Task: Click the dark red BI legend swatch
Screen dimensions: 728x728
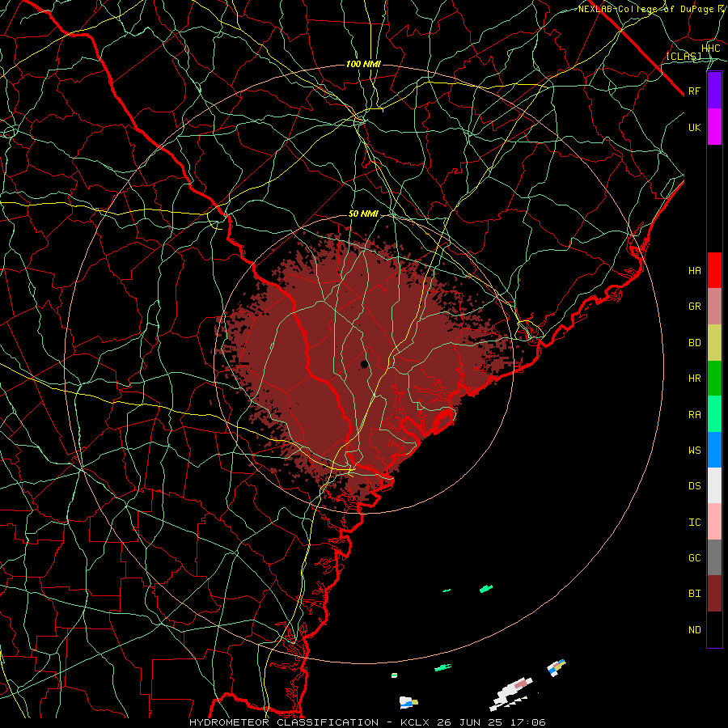Action: 714,593
